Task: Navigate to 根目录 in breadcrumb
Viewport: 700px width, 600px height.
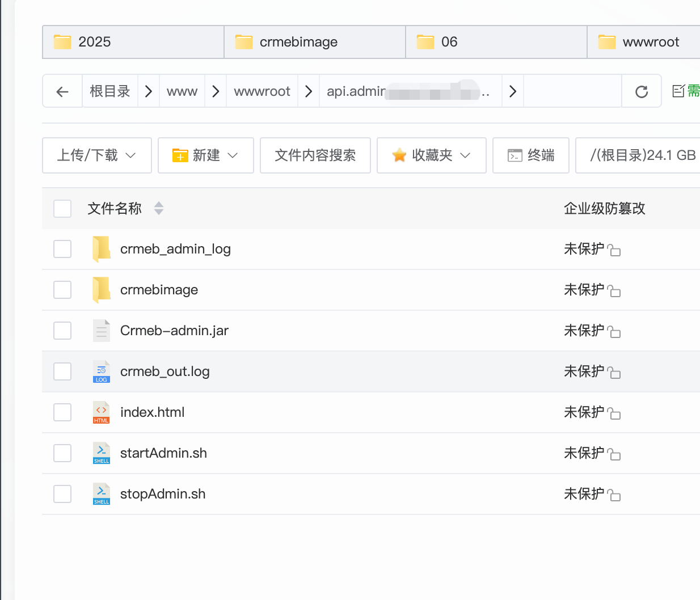Action: 110,91
